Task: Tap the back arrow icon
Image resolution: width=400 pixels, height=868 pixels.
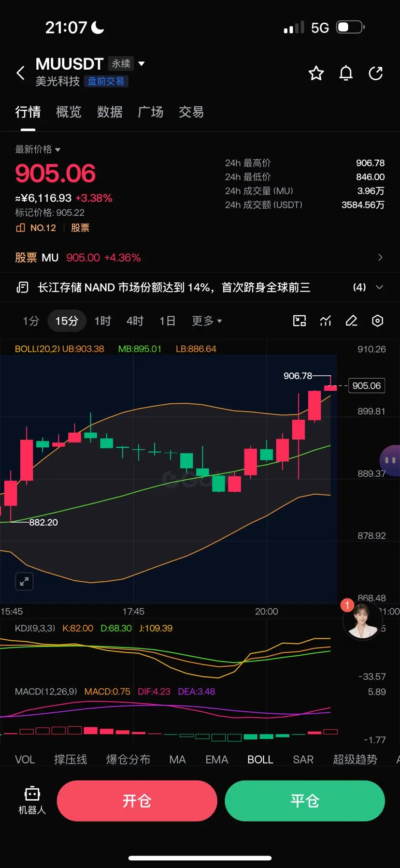Action: pyautogui.click(x=20, y=73)
